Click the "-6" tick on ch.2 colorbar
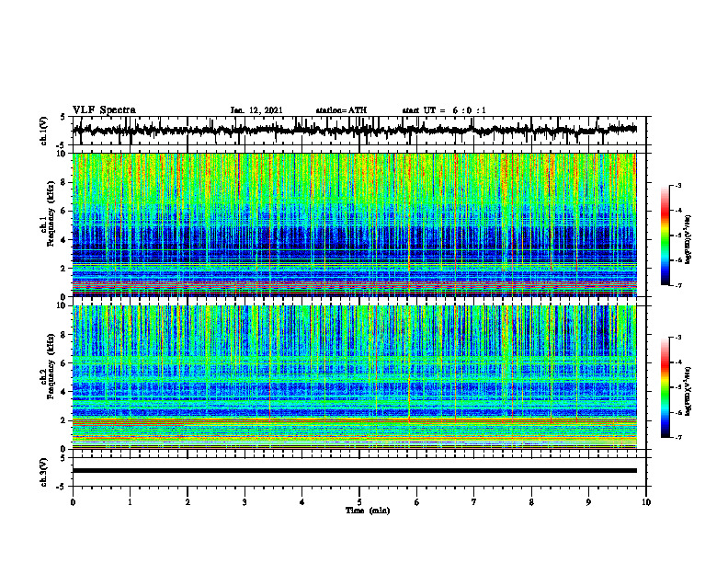The height and width of the screenshot is (563, 728). click(x=678, y=412)
